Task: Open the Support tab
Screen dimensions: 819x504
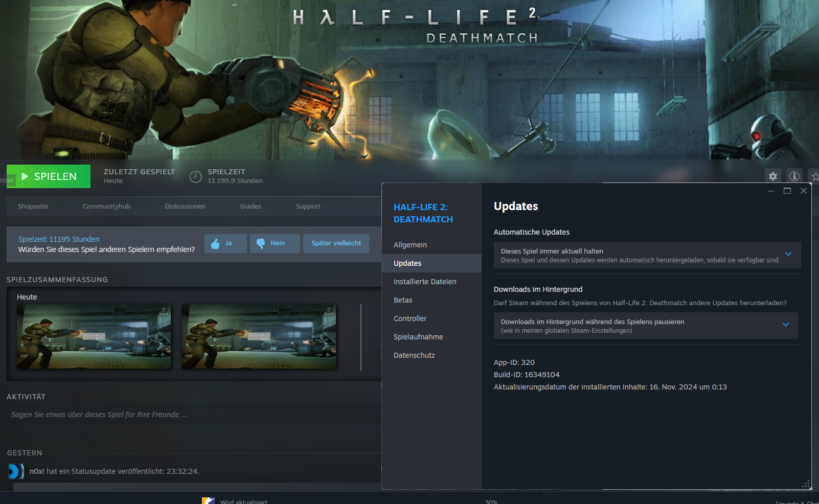Action: [x=308, y=207]
